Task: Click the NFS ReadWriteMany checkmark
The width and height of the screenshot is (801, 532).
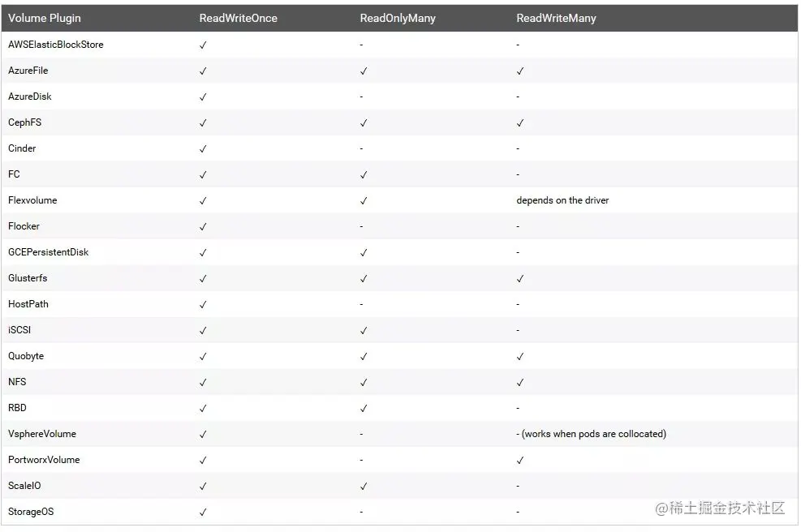Action: pos(519,383)
